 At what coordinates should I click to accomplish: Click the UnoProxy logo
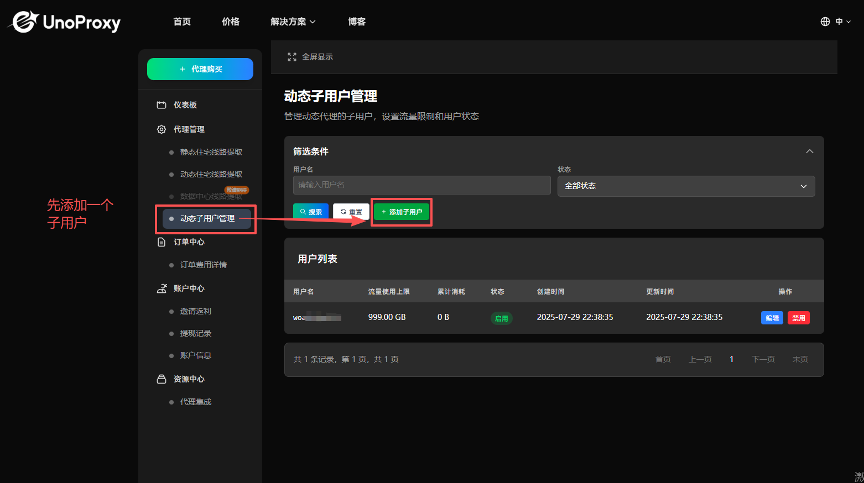point(66,21)
